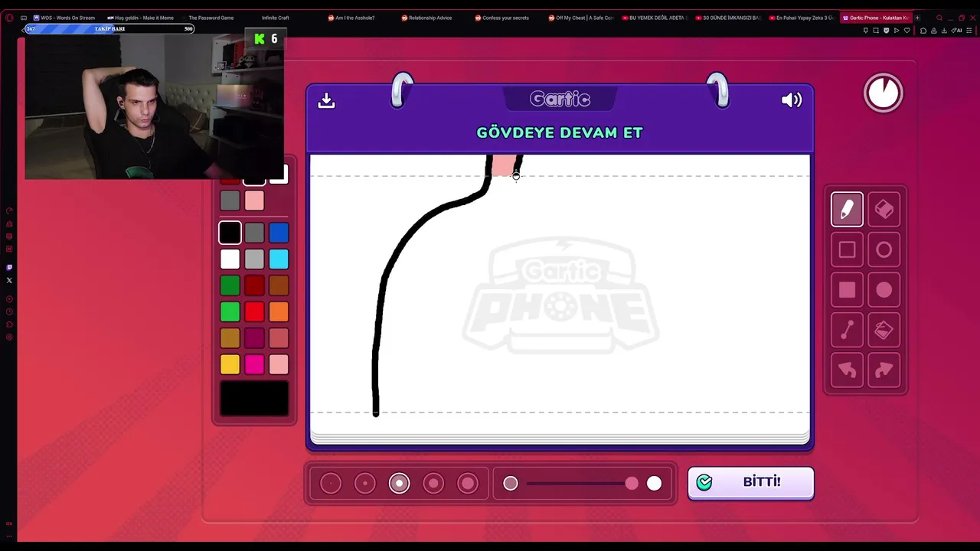Click the round timer clock icon
Image resolution: width=980 pixels, height=551 pixels.
(x=884, y=93)
